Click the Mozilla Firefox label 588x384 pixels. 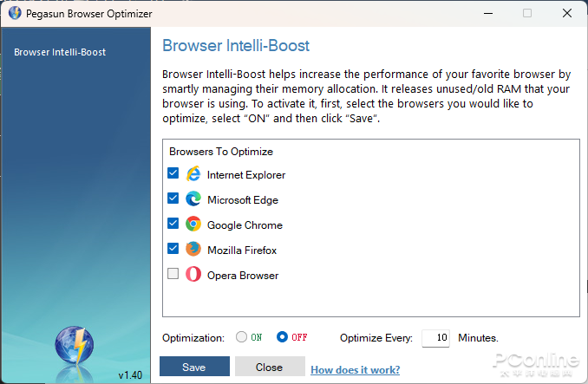point(242,251)
